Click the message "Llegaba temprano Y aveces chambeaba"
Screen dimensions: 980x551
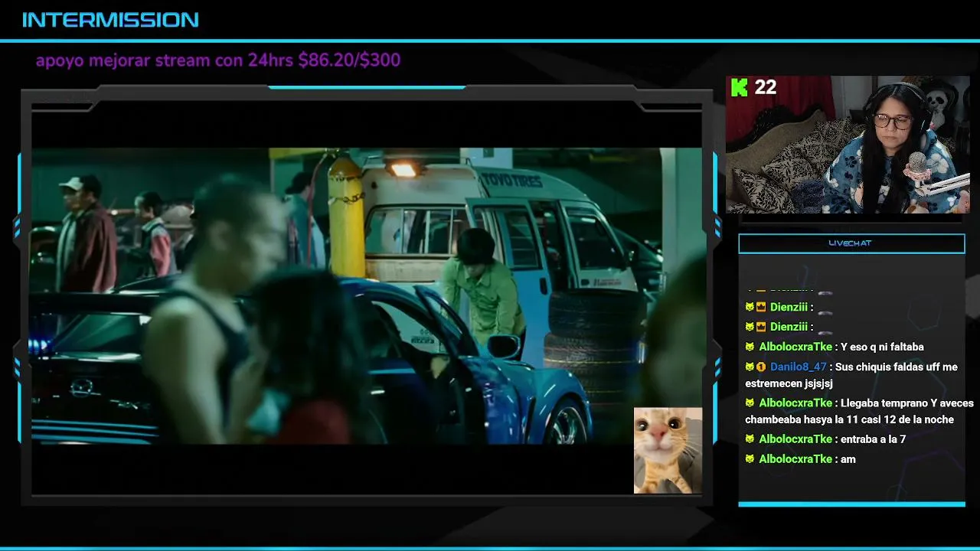[859, 411]
